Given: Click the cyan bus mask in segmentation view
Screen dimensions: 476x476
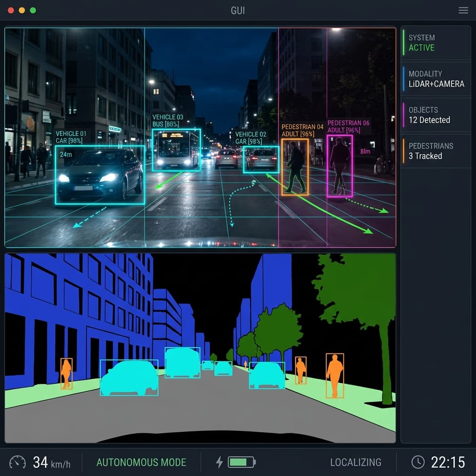Looking at the screenshot, I should click(182, 363).
